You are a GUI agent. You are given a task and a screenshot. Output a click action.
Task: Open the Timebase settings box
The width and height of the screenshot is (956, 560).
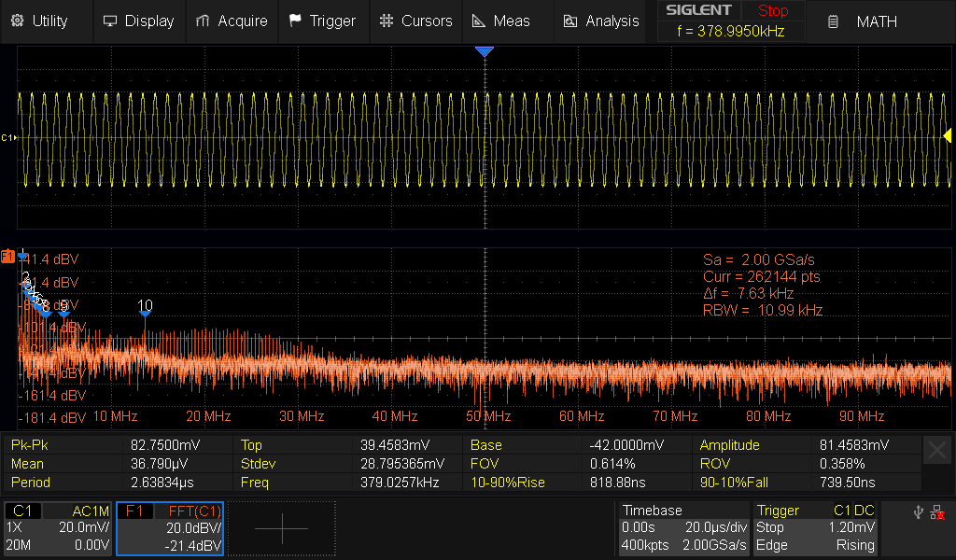683,528
